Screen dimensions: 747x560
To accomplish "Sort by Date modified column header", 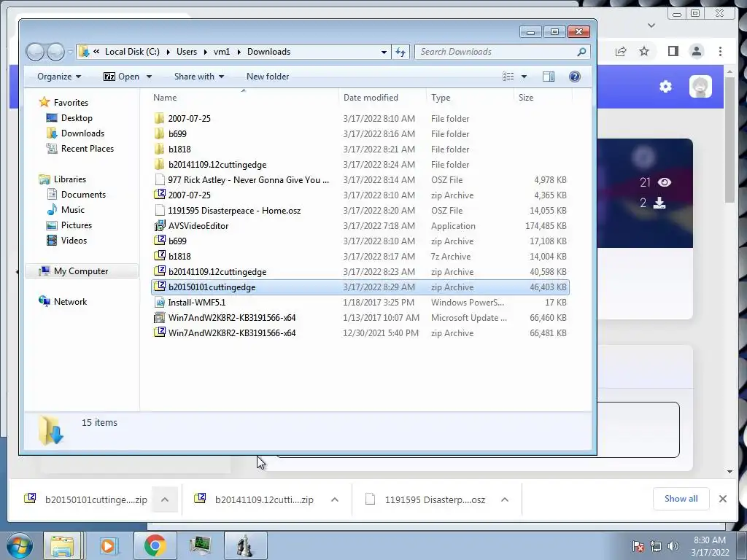I will (382, 98).
